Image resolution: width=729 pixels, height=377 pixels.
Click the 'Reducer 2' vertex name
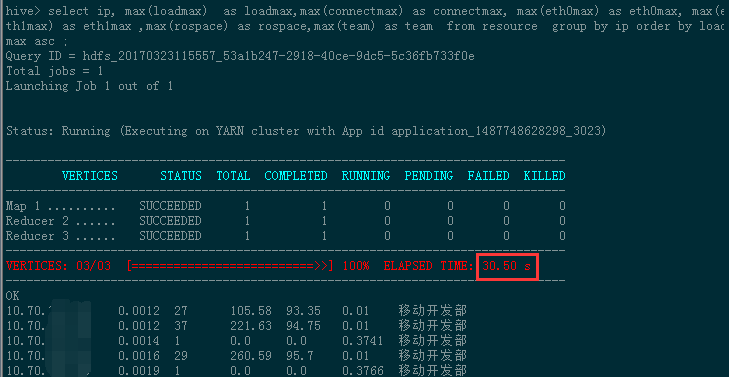click(x=37, y=221)
